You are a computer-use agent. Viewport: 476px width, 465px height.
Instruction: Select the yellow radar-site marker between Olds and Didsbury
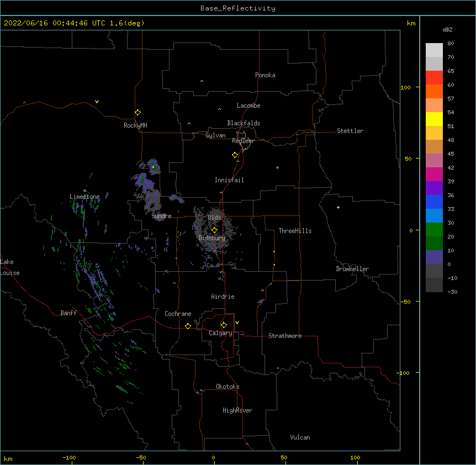(x=214, y=230)
